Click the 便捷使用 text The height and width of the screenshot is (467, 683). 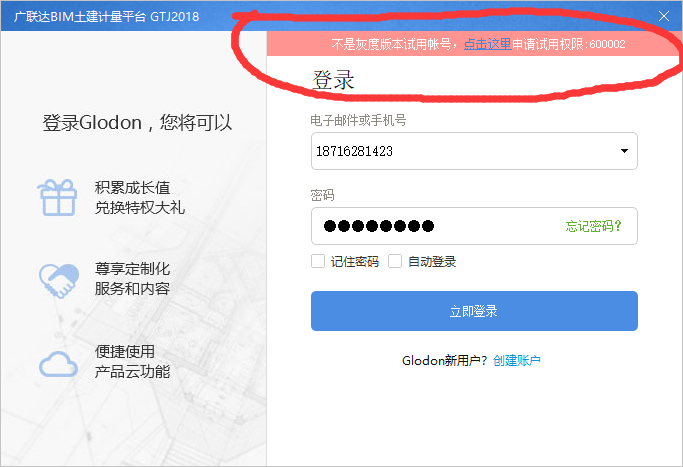point(125,352)
